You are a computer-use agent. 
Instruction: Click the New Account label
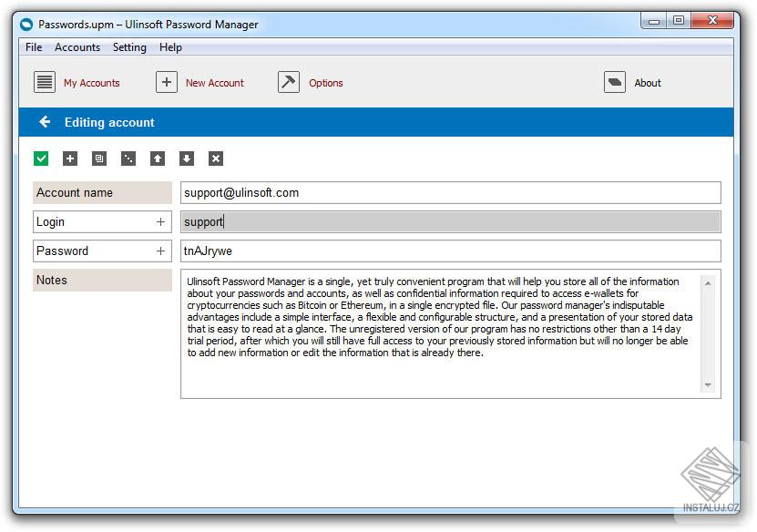click(x=215, y=83)
